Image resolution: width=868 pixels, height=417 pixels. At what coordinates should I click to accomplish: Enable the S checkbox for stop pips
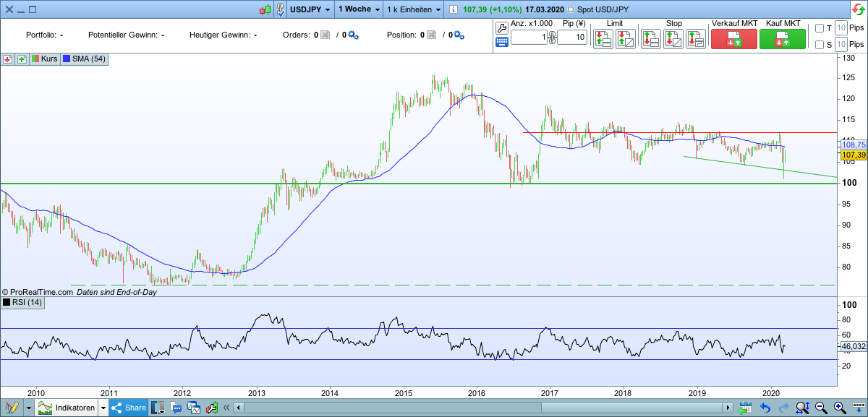point(818,44)
